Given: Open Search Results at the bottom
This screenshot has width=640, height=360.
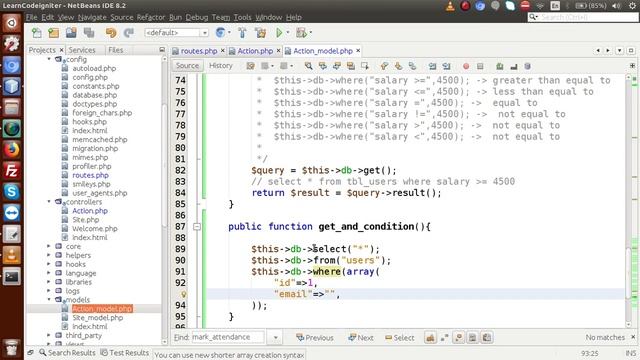Looking at the screenshot, I should click(x=67, y=353).
